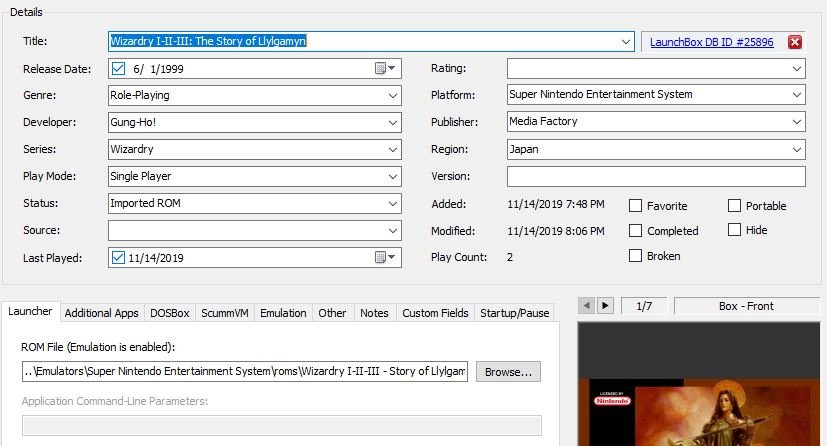827x446 pixels.
Task: Open the Other tab
Action: (332, 313)
